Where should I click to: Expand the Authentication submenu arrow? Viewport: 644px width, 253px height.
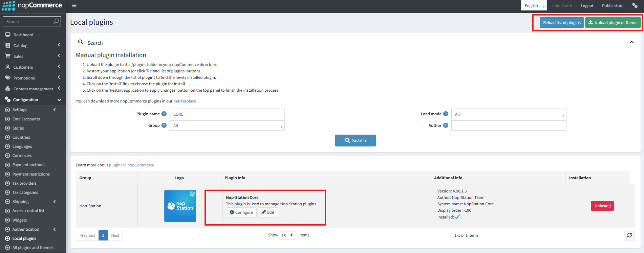point(55,229)
